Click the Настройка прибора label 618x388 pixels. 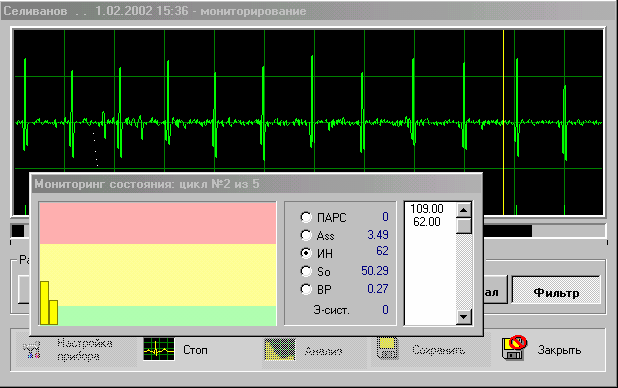(84, 350)
